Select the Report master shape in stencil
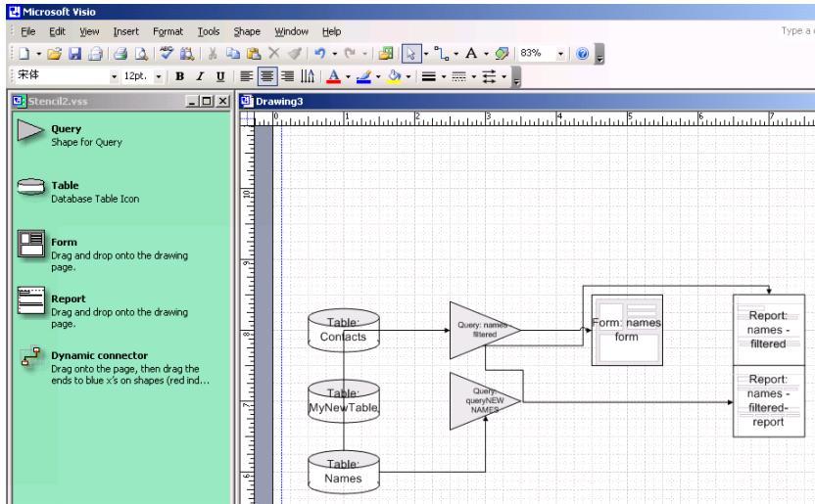815x504 pixels. coord(31,300)
